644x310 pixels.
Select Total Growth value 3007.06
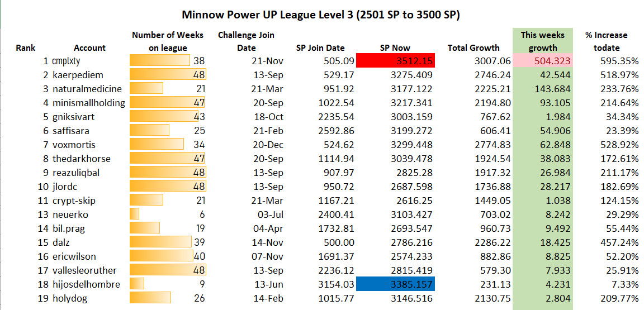pos(493,61)
